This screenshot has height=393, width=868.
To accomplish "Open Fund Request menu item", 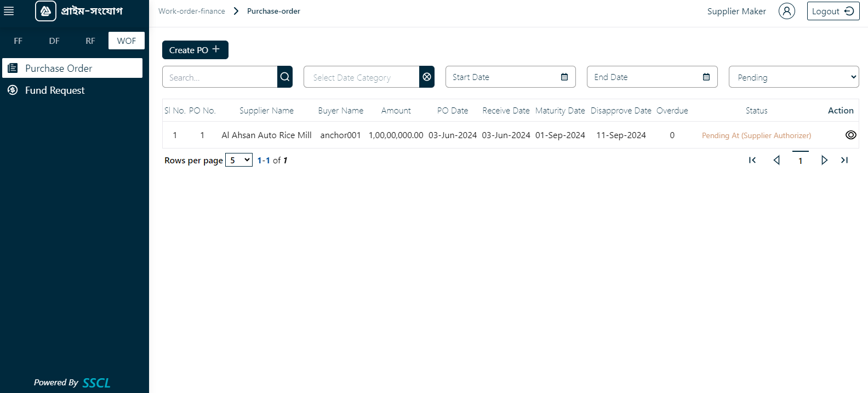I will 72,90.
